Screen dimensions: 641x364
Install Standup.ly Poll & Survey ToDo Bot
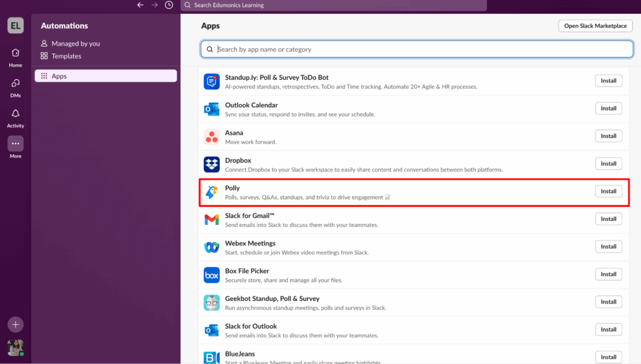point(608,81)
